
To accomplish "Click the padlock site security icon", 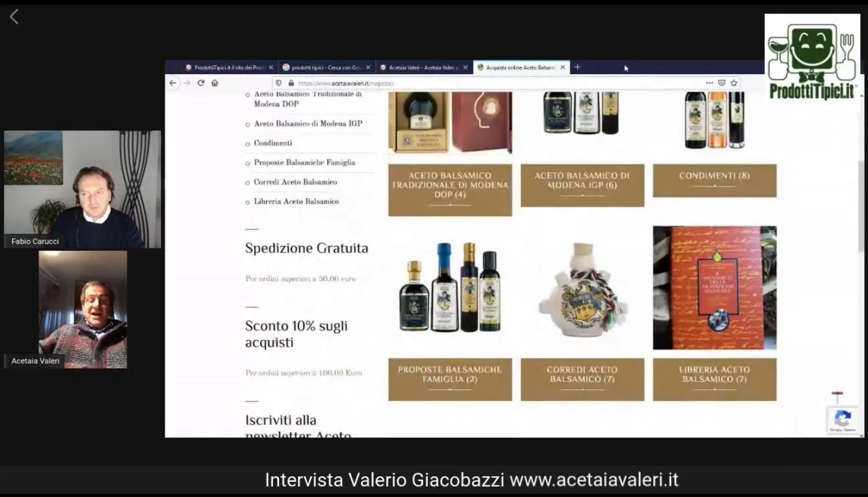I will point(291,83).
